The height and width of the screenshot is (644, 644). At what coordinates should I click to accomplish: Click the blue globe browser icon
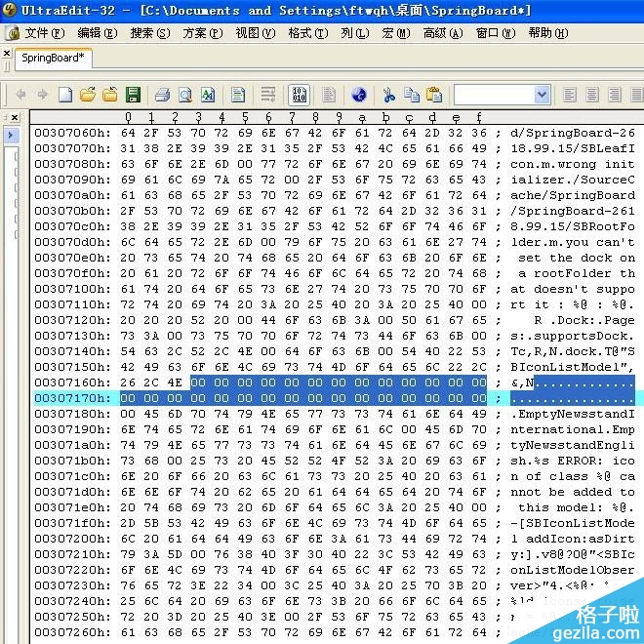pyautogui.click(x=359, y=95)
